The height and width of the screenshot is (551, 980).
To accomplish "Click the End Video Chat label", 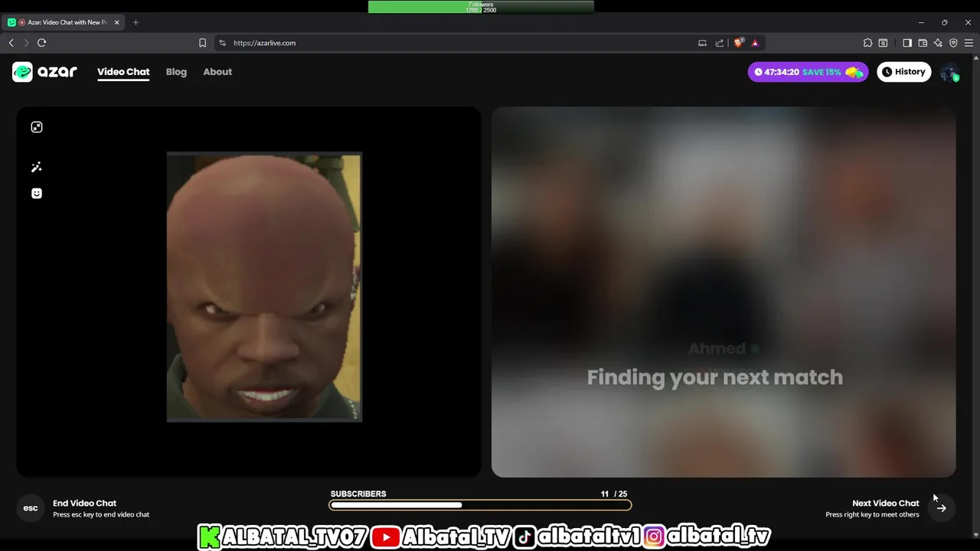I will pyautogui.click(x=84, y=503).
